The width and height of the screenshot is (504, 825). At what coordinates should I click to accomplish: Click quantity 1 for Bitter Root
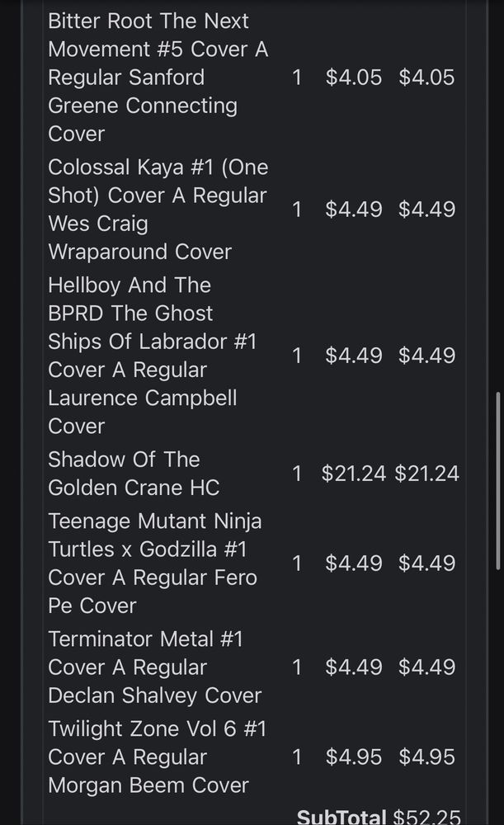click(297, 77)
